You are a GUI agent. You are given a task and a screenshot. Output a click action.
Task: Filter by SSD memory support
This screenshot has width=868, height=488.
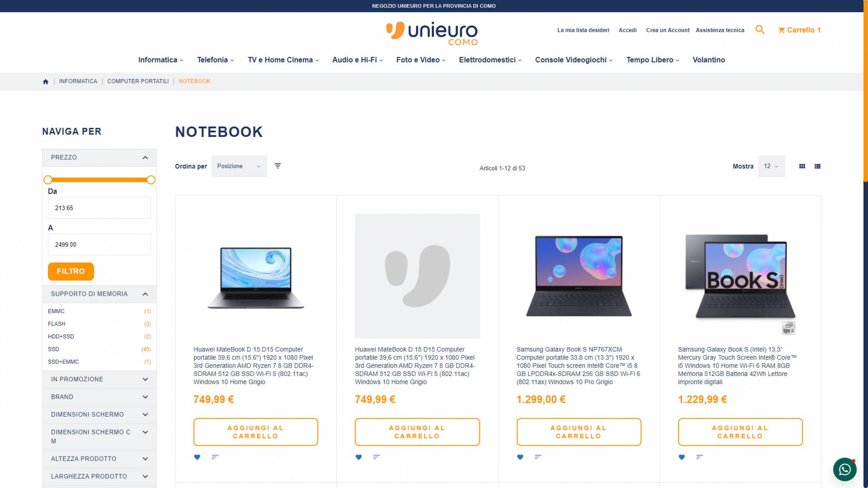pyautogui.click(x=99, y=349)
